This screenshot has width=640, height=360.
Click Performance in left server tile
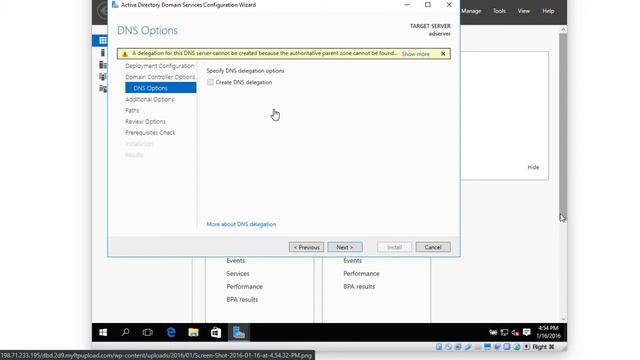pyautogui.click(x=244, y=287)
